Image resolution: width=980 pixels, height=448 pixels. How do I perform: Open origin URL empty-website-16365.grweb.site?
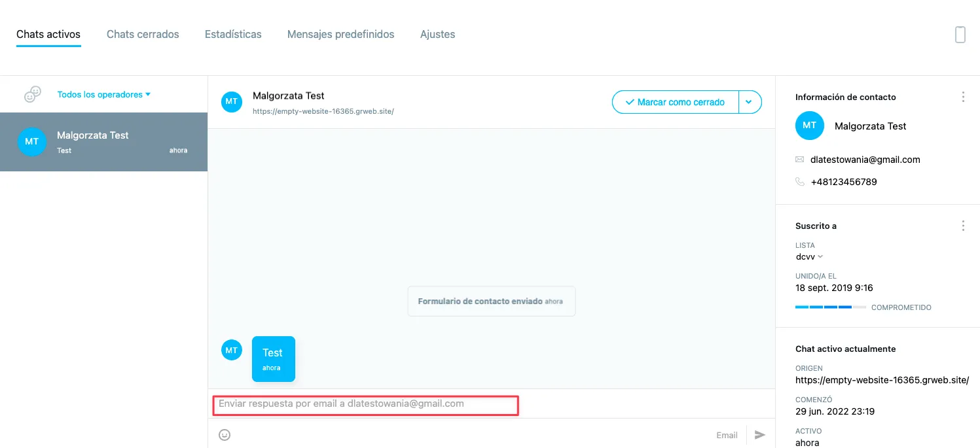[882, 380]
